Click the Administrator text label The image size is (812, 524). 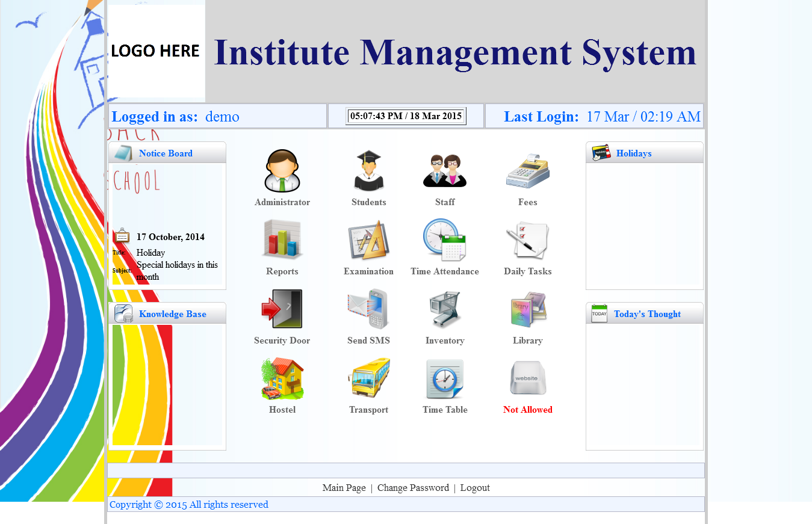pos(282,202)
